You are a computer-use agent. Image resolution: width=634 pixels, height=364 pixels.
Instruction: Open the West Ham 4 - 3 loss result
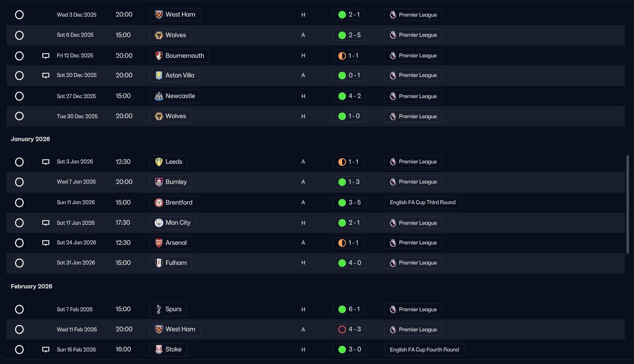pyautogui.click(x=349, y=329)
